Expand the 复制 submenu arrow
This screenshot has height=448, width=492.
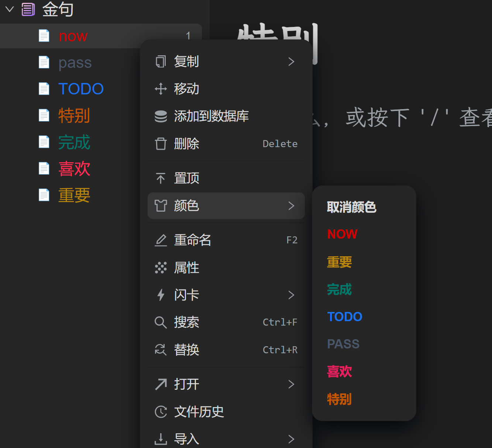pyautogui.click(x=291, y=62)
